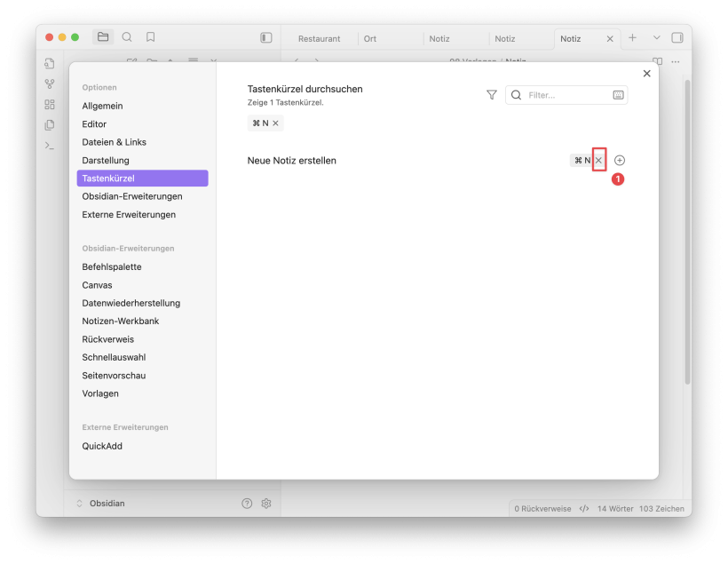
Task: Close the settings dialog with the X
Action: click(646, 74)
